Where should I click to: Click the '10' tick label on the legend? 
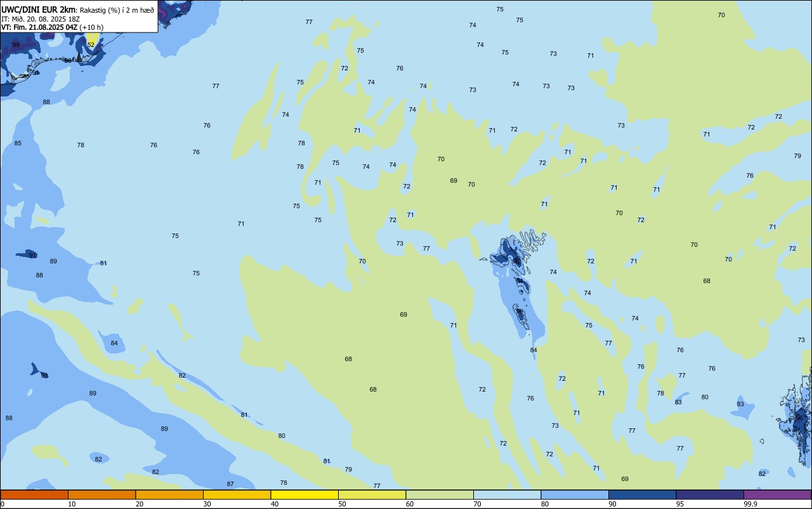click(x=72, y=504)
